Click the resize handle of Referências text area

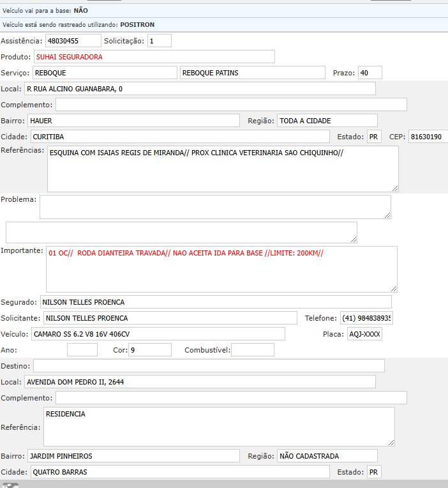coord(395,188)
